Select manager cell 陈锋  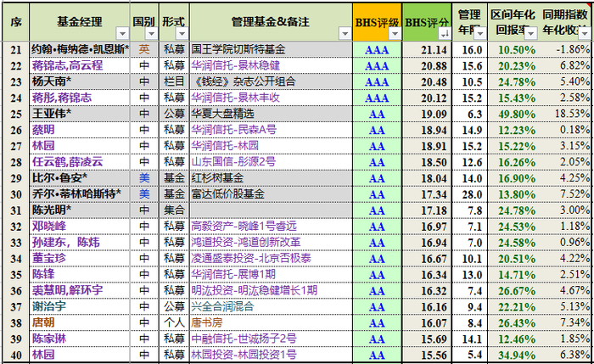pyautogui.click(x=80, y=275)
